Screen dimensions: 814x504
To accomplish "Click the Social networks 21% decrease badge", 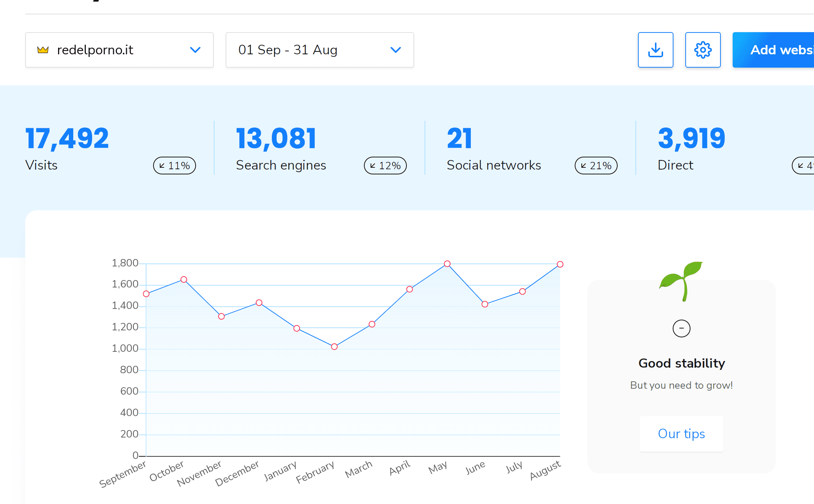I will (x=596, y=166).
